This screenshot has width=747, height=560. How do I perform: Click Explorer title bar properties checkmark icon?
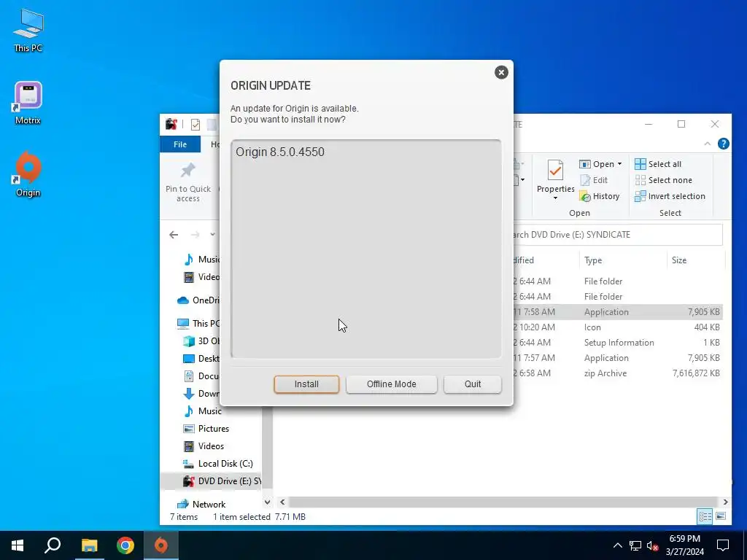pos(196,125)
